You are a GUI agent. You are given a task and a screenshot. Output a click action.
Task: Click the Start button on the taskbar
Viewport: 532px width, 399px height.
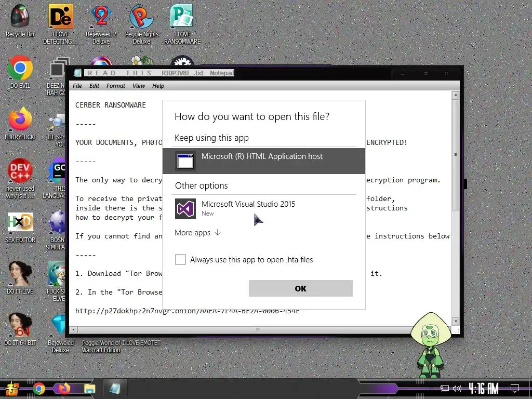[x=12, y=389]
